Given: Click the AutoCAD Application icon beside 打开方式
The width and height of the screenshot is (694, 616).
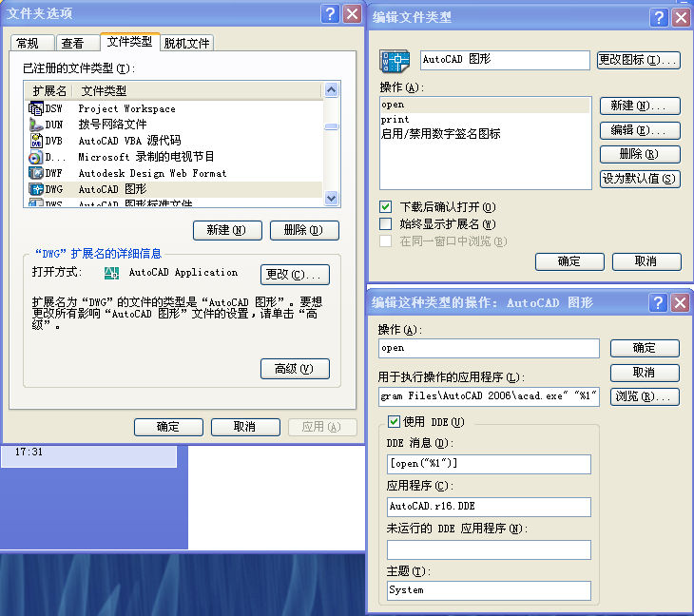Looking at the screenshot, I should pyautogui.click(x=111, y=273).
